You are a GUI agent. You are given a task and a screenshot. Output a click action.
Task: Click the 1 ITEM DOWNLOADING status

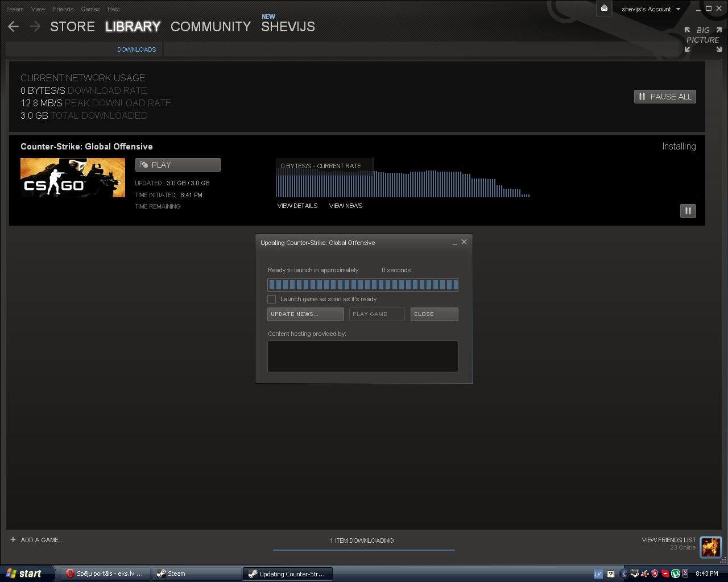click(362, 541)
